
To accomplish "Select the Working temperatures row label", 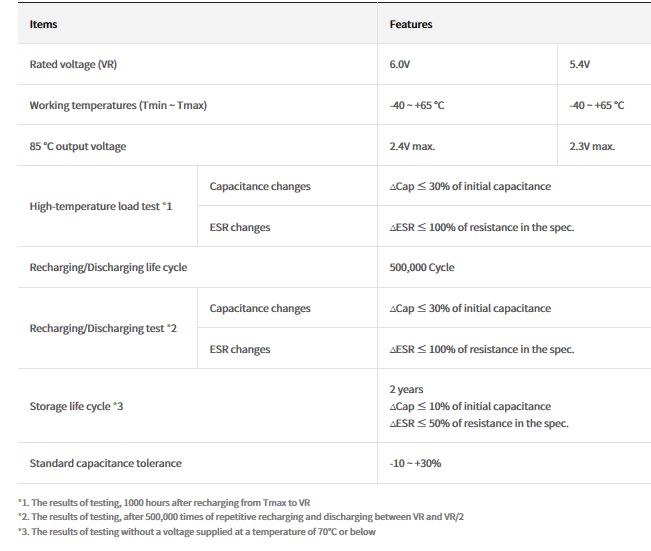I will 118,105.
